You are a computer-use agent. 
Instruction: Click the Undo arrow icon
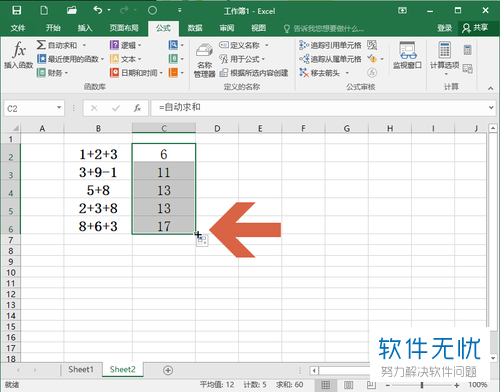coord(98,10)
